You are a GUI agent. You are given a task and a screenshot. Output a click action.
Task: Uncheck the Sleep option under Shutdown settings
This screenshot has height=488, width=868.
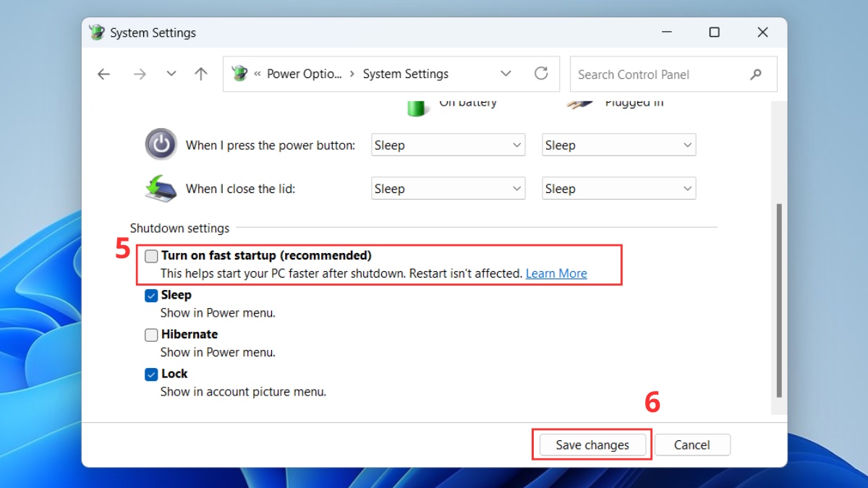(x=151, y=295)
